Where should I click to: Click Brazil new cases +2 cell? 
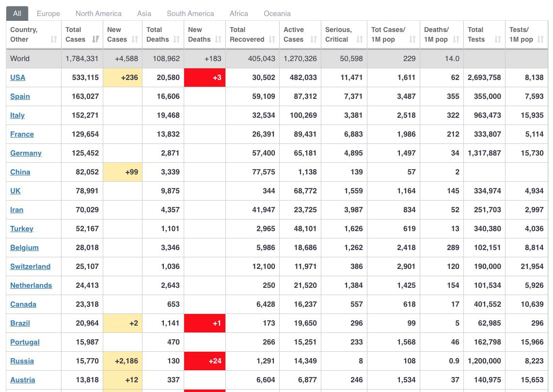(123, 323)
